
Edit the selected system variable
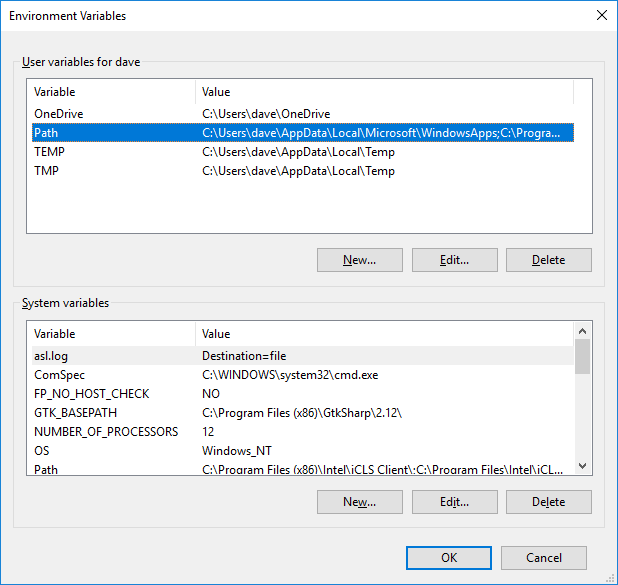tap(454, 502)
